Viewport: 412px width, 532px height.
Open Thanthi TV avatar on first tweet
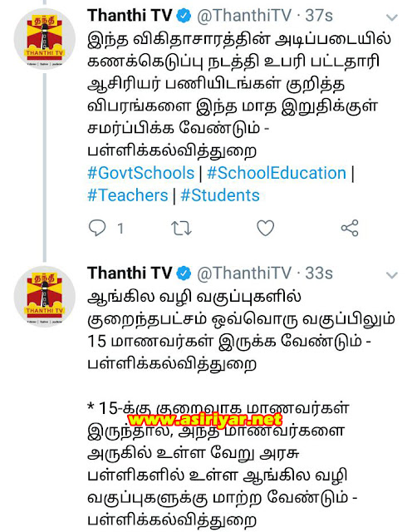coord(44,38)
